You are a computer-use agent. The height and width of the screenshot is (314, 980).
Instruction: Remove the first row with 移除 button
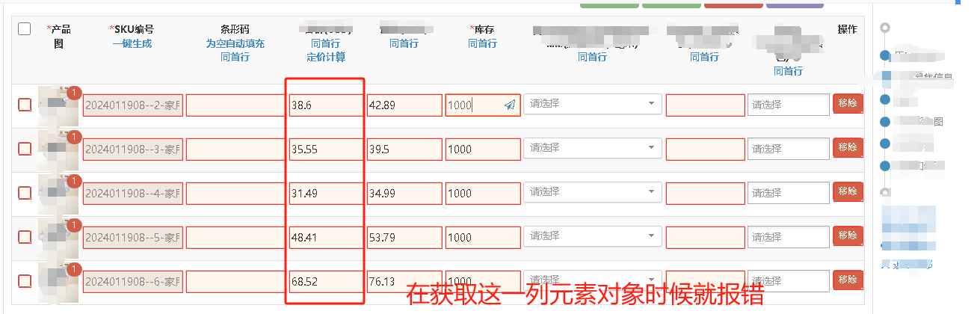tap(848, 104)
